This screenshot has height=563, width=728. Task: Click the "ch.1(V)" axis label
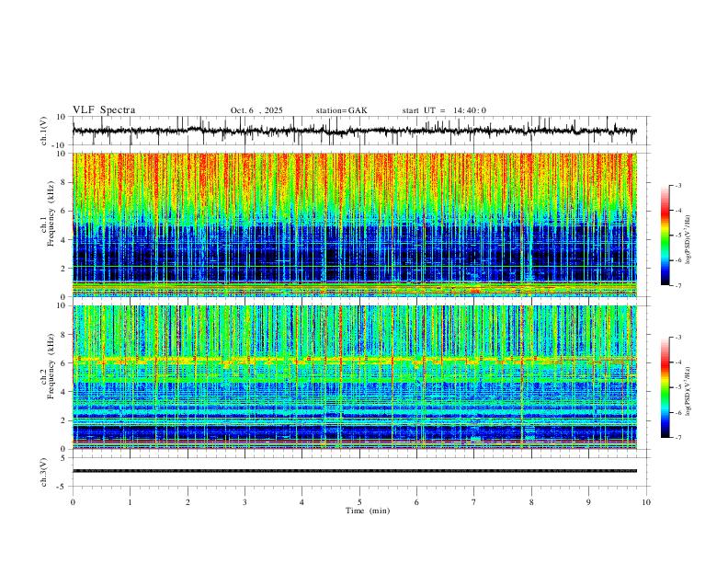(44, 131)
